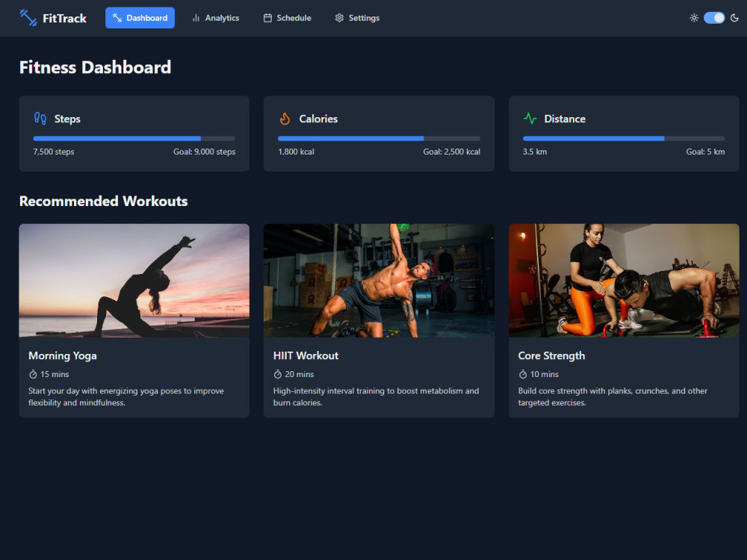The image size is (747, 560).
Task: Click the moon dark-mode icon
Action: tap(734, 18)
